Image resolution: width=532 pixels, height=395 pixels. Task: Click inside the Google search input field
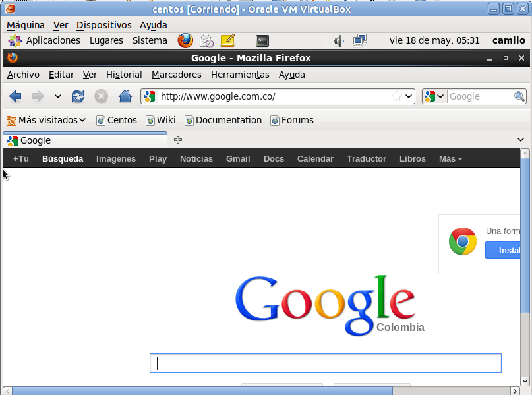325,363
